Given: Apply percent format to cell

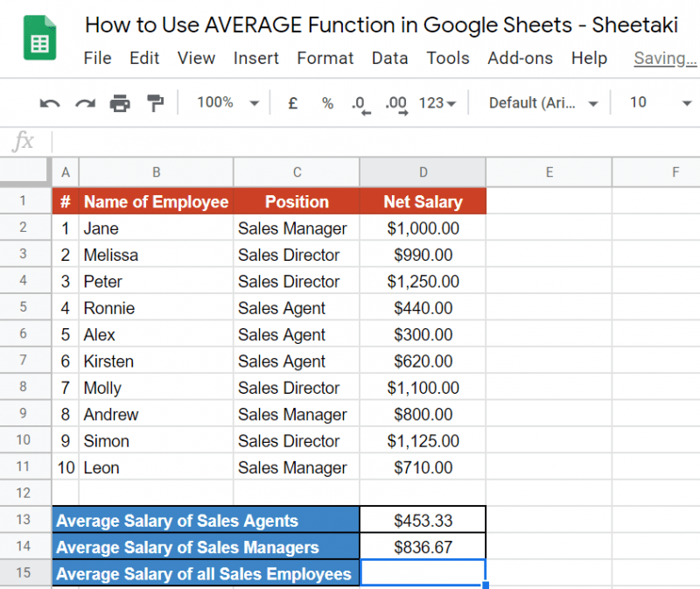Looking at the screenshot, I should [x=327, y=103].
